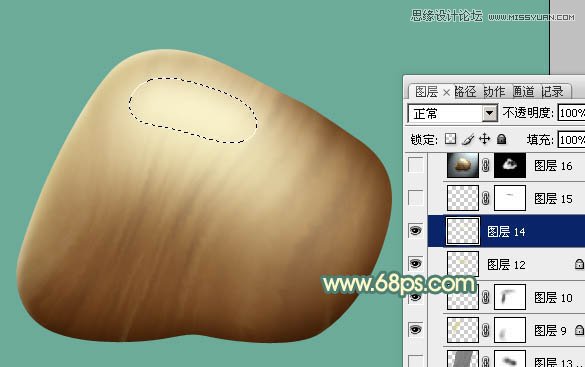Hide 图层 12 with its eye icon
This screenshot has width=585, height=367.
pos(416,263)
